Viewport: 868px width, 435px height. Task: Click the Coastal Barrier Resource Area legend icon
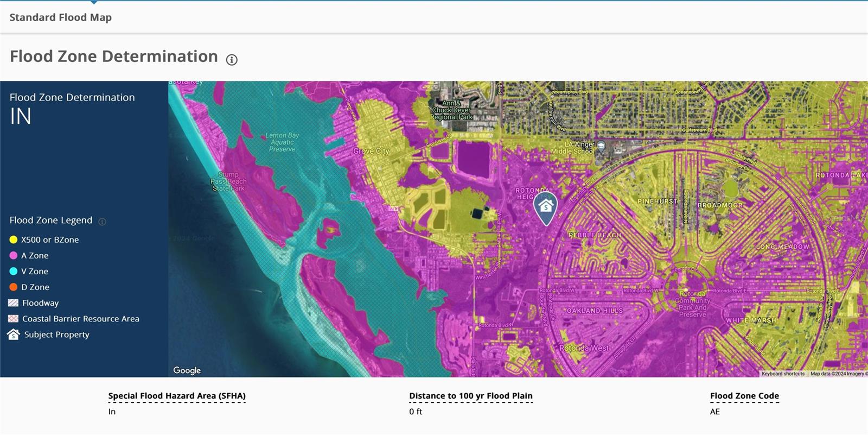[x=14, y=319]
